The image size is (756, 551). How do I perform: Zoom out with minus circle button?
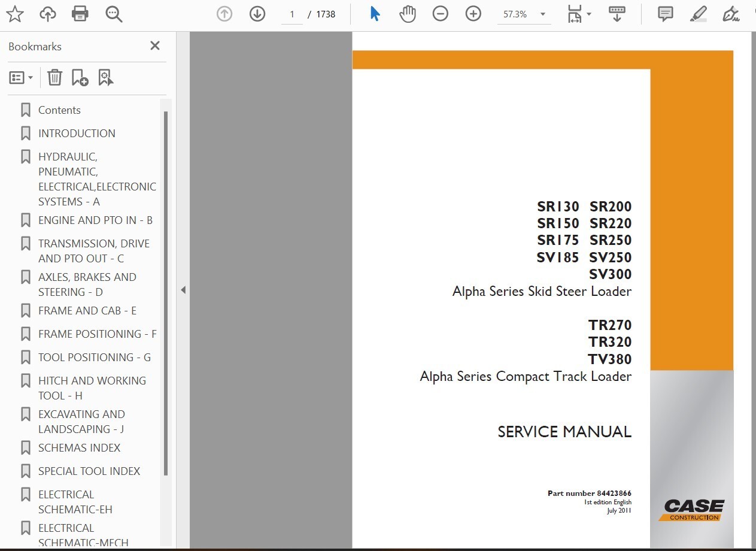click(441, 14)
